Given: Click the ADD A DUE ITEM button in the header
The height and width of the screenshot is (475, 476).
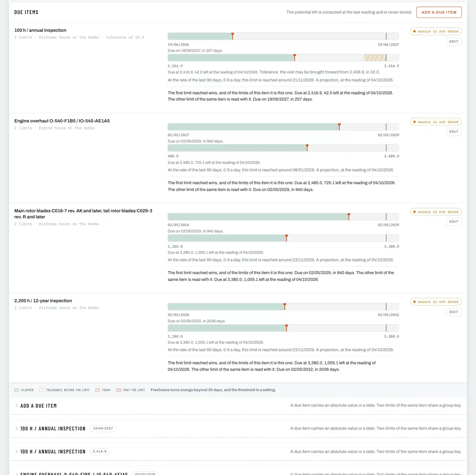Looking at the screenshot, I should [x=439, y=12].
